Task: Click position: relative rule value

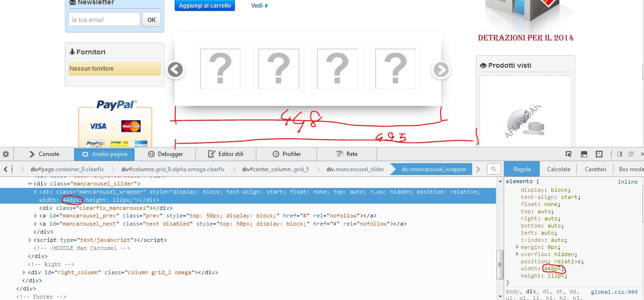Action: tap(569, 261)
